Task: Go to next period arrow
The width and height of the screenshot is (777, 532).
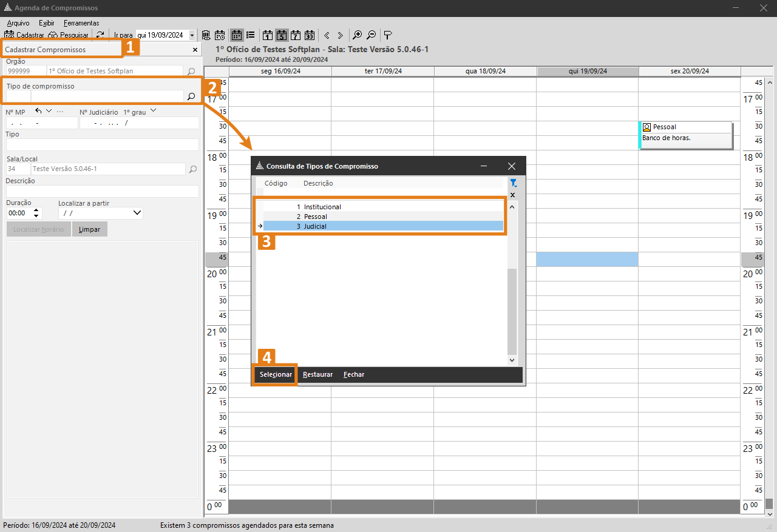Action: coord(340,35)
